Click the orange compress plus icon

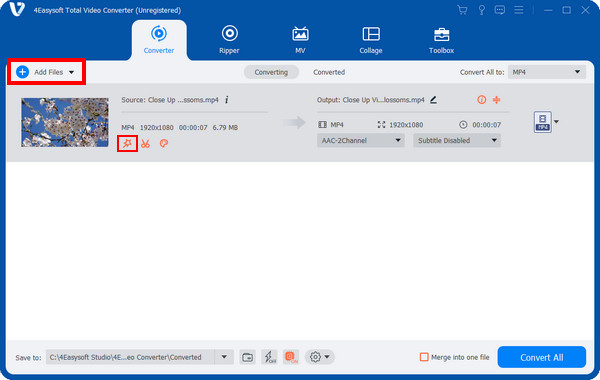click(x=496, y=100)
